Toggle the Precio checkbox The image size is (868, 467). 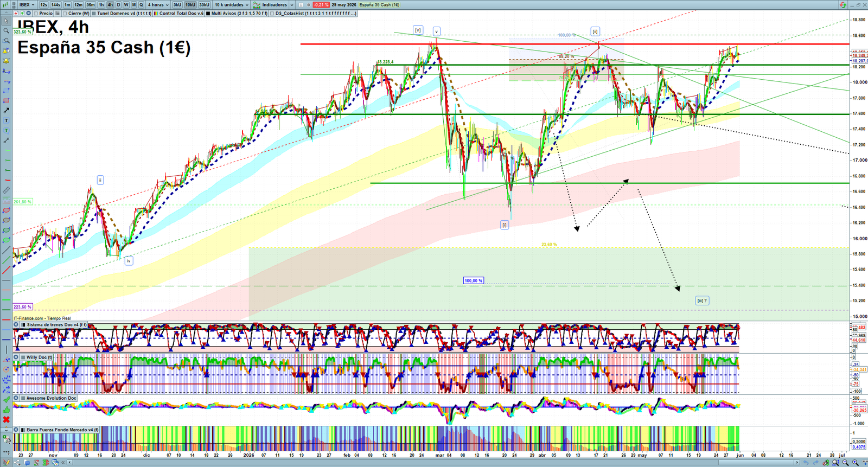36,13
